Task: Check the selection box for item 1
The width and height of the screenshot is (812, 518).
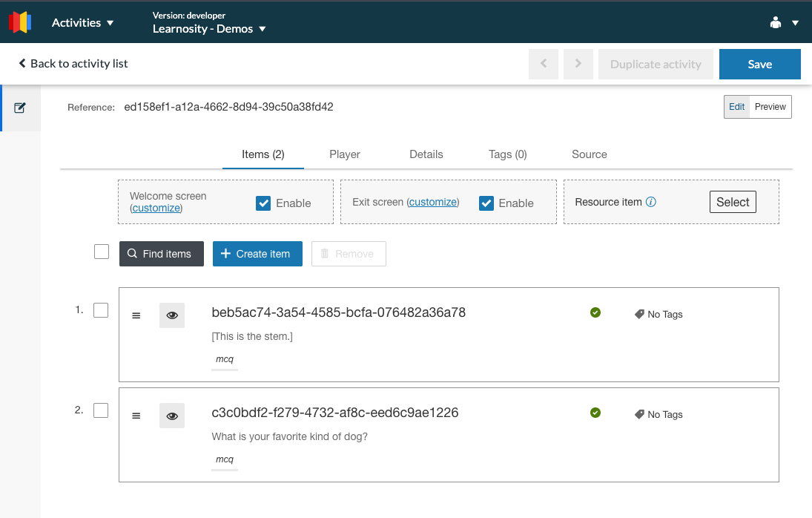Action: coord(101,310)
